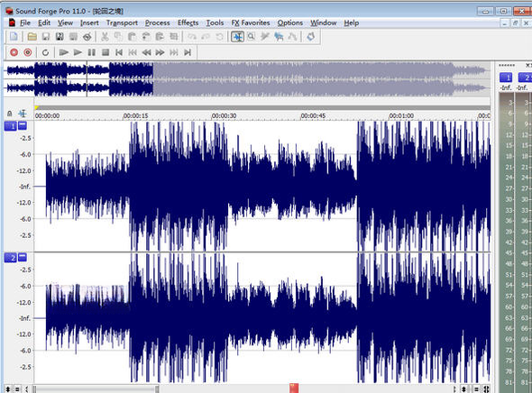Select the Event tool
The width and height of the screenshot is (532, 393).
coord(279,36)
